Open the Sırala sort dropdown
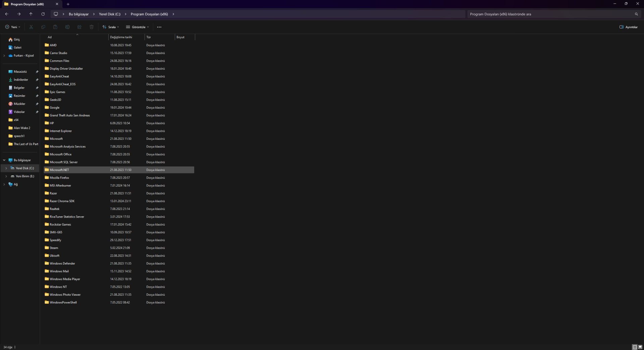This screenshot has height=350, width=644. 111,27
